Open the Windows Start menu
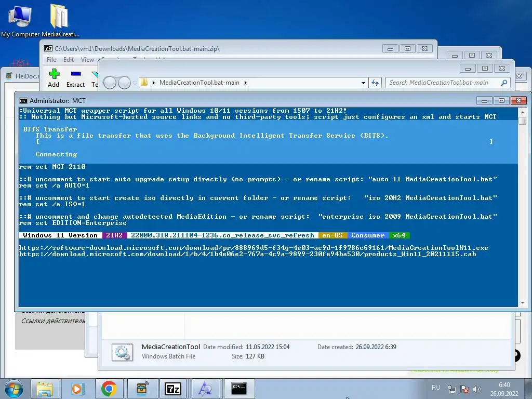 tap(14, 389)
